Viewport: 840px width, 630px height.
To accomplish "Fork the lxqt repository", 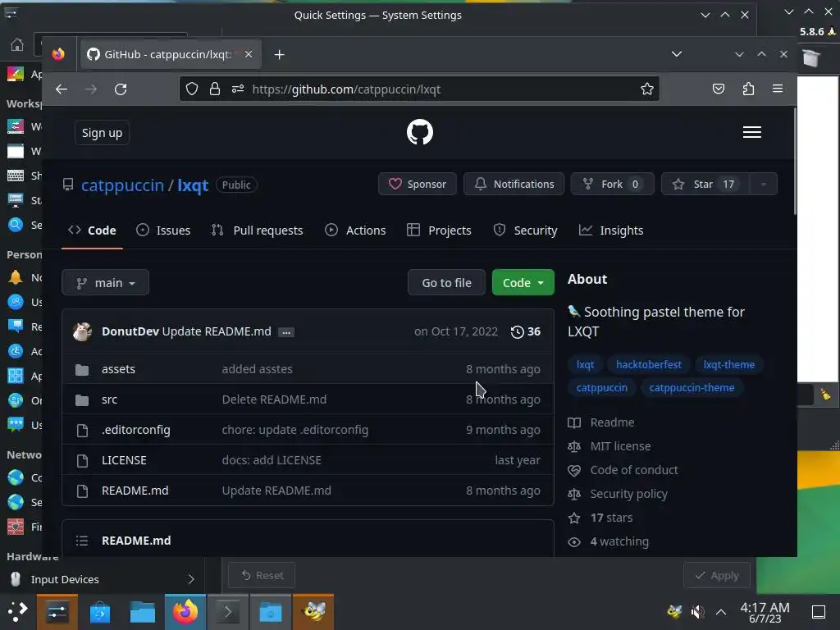I will (x=612, y=185).
